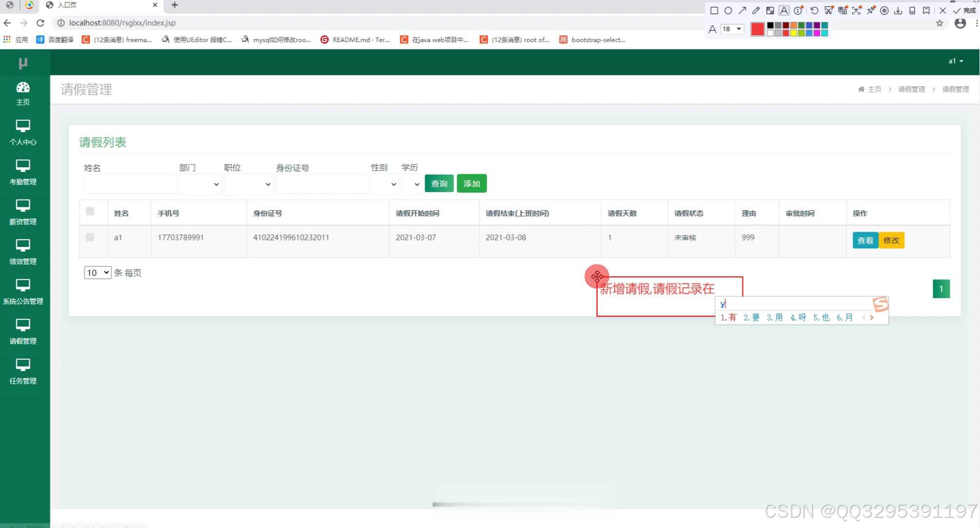Image resolution: width=980 pixels, height=528 pixels.
Task: Select the text annotation tool
Action: 784,10
